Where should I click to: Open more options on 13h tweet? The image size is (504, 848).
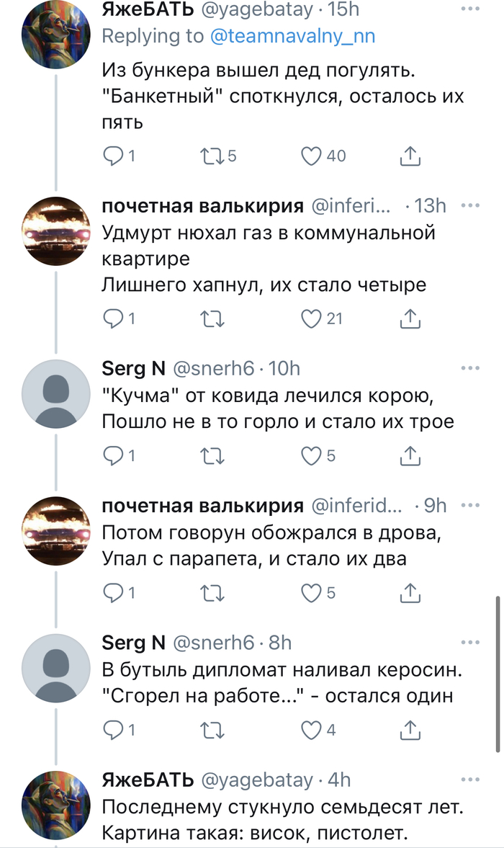[x=470, y=205]
